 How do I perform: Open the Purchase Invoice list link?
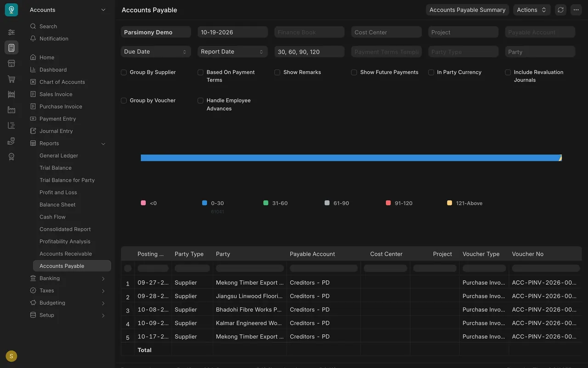pyautogui.click(x=61, y=107)
